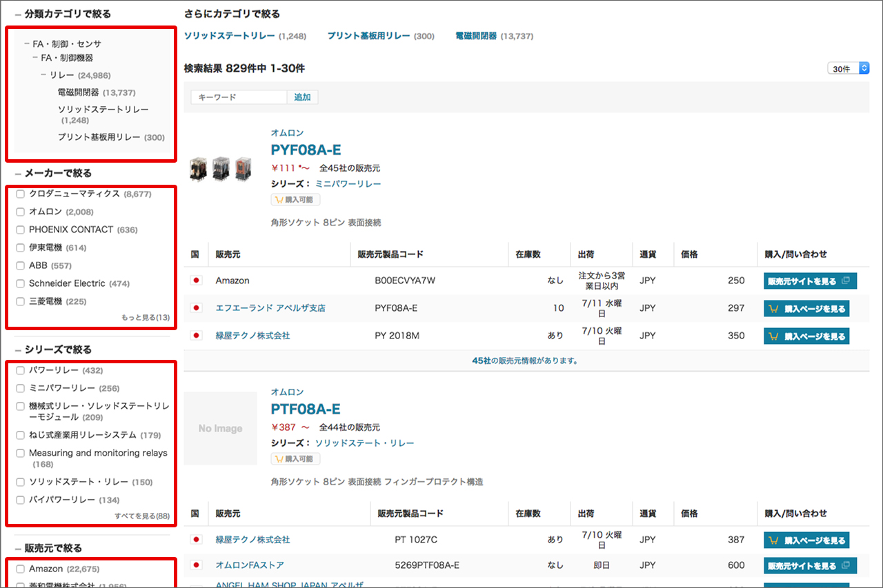Click Japan flag icon in PY 2018M row

pyautogui.click(x=196, y=336)
